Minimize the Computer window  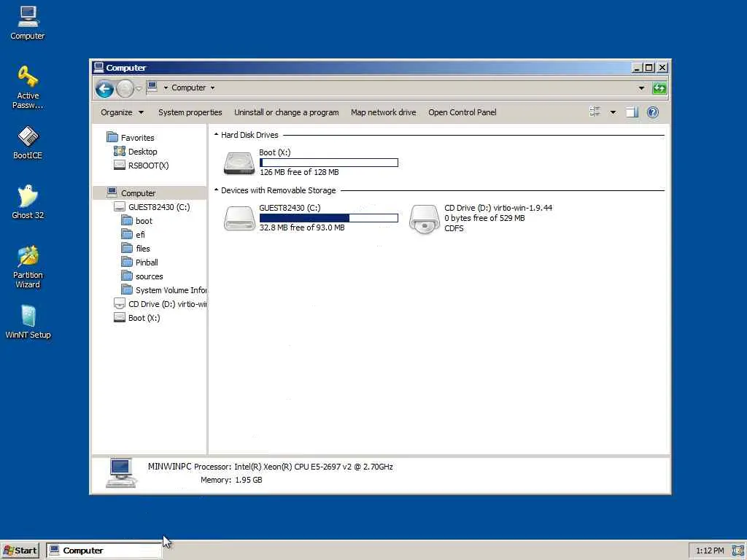click(x=636, y=68)
